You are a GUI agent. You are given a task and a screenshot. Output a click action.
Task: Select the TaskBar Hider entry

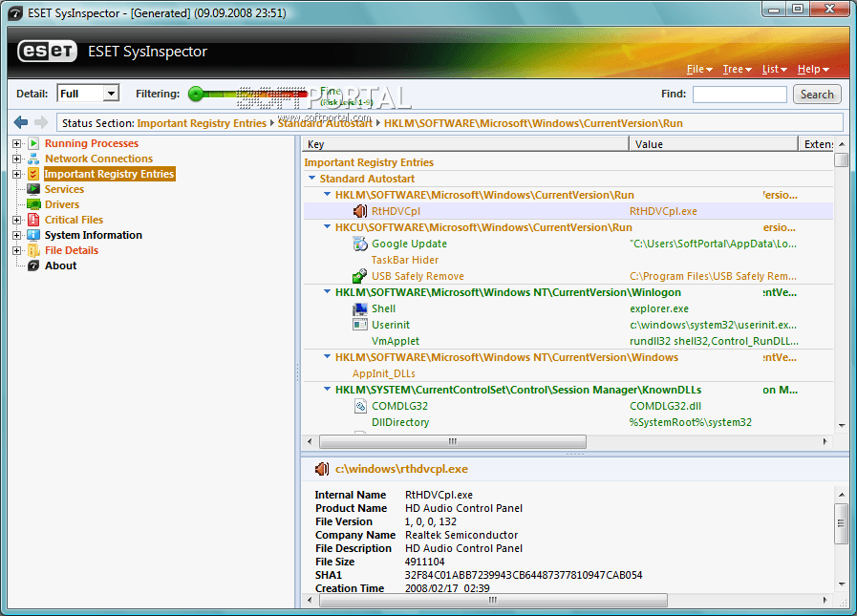tap(405, 260)
